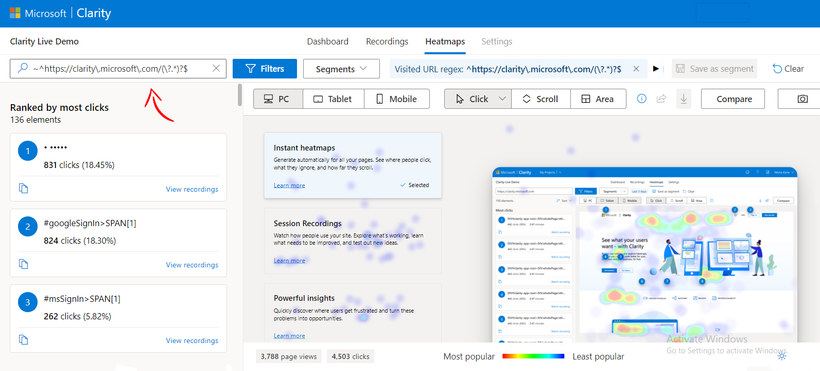View recordings for element ranked 1
Image resolution: width=820 pixels, height=371 pixels.
click(192, 189)
